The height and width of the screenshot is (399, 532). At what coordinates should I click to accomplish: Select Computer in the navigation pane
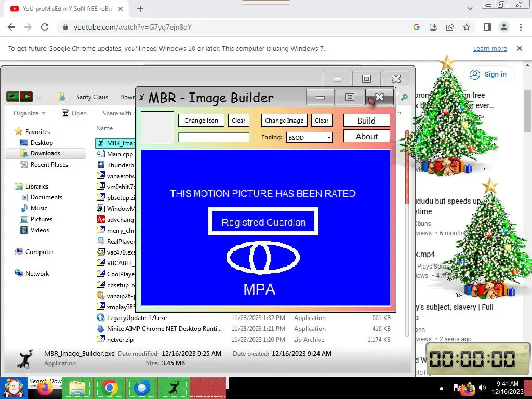pos(39,252)
